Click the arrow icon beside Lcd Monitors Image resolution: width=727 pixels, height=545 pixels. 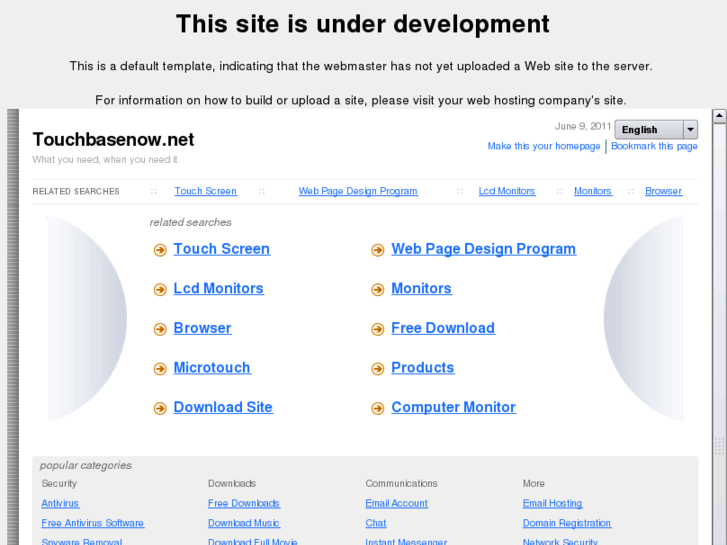click(160, 290)
